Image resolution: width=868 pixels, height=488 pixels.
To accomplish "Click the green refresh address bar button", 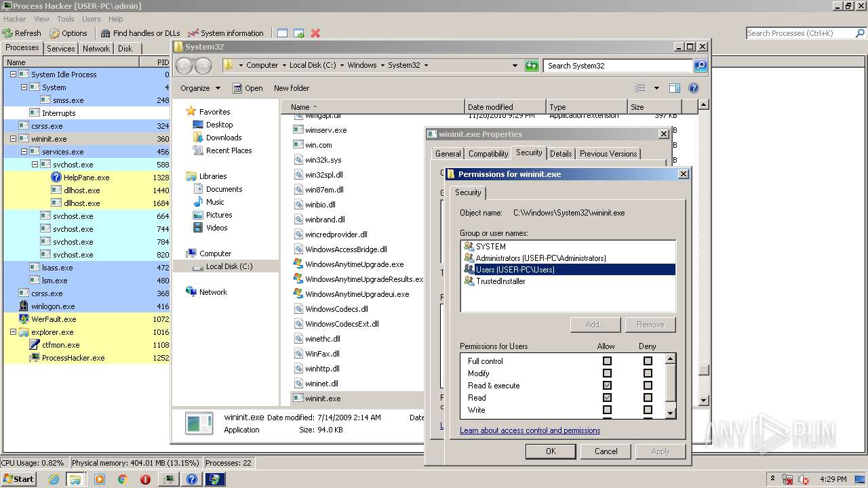I will 532,66.
